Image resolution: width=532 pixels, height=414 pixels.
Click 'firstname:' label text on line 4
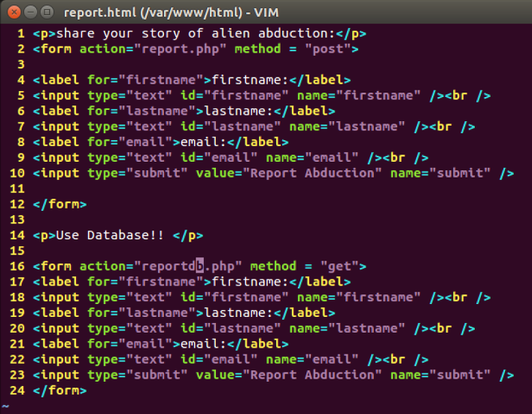coord(251,80)
